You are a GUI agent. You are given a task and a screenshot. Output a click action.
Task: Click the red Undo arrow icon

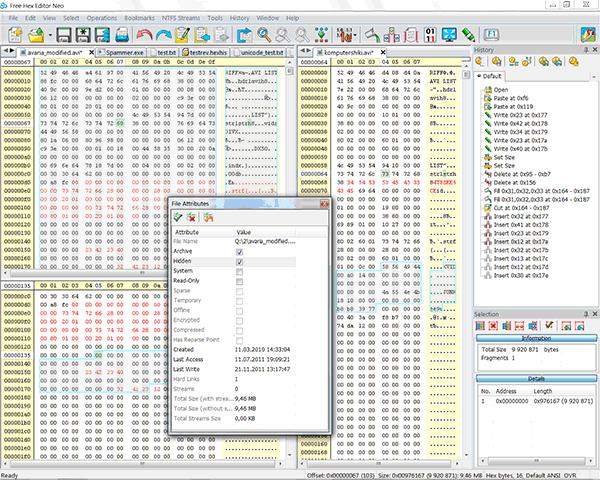(x=144, y=35)
